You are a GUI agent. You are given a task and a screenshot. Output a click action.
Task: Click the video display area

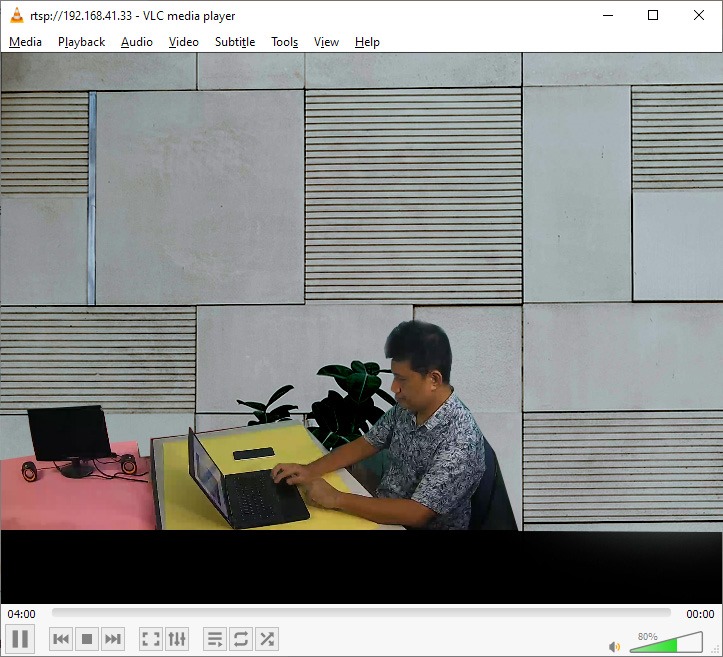pyautogui.click(x=362, y=328)
